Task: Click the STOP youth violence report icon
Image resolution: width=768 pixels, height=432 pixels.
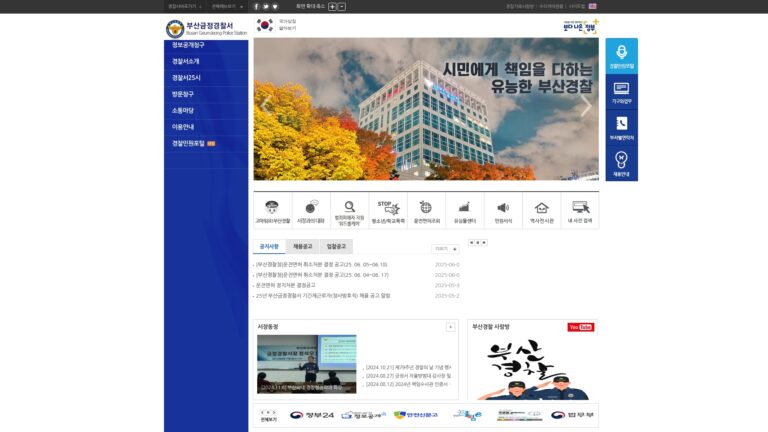Action: [x=388, y=208]
